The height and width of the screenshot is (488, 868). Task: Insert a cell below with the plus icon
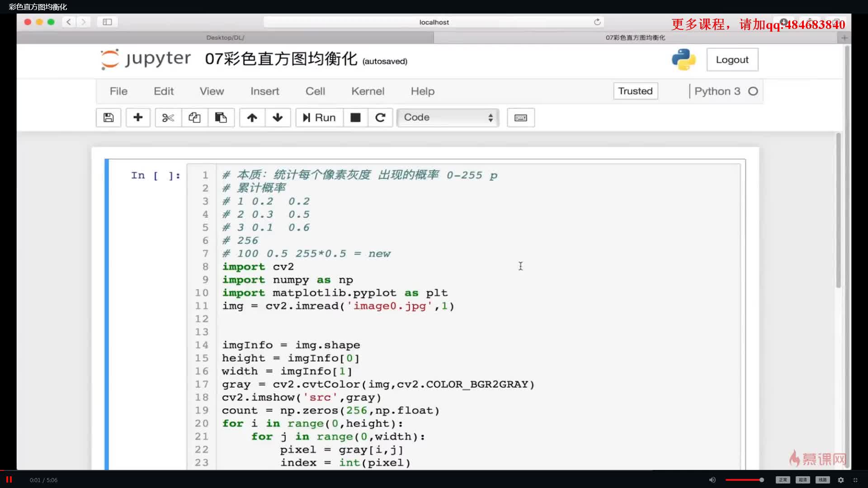coord(138,117)
